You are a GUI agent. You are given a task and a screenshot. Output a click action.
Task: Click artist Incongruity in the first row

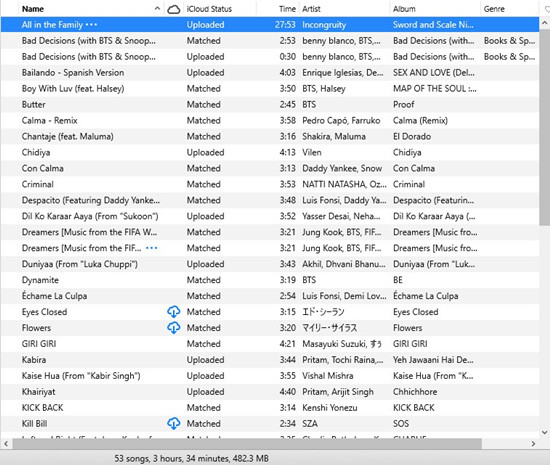pyautogui.click(x=324, y=25)
